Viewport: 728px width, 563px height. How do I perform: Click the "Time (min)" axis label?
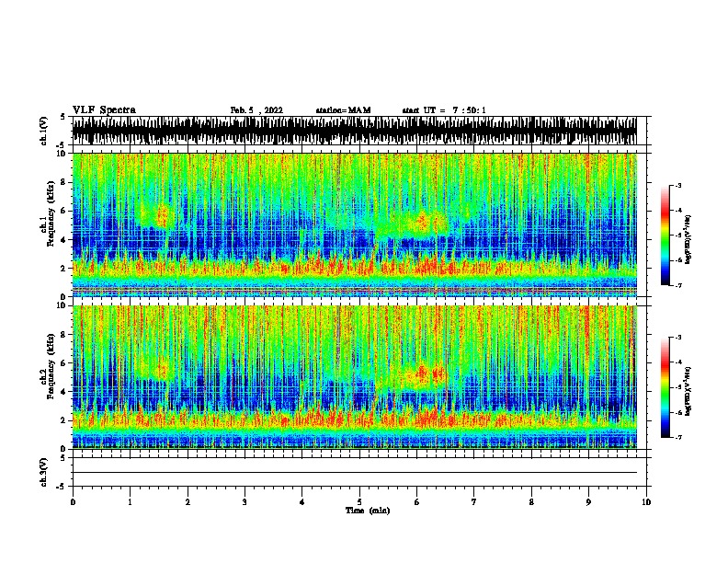[368, 511]
